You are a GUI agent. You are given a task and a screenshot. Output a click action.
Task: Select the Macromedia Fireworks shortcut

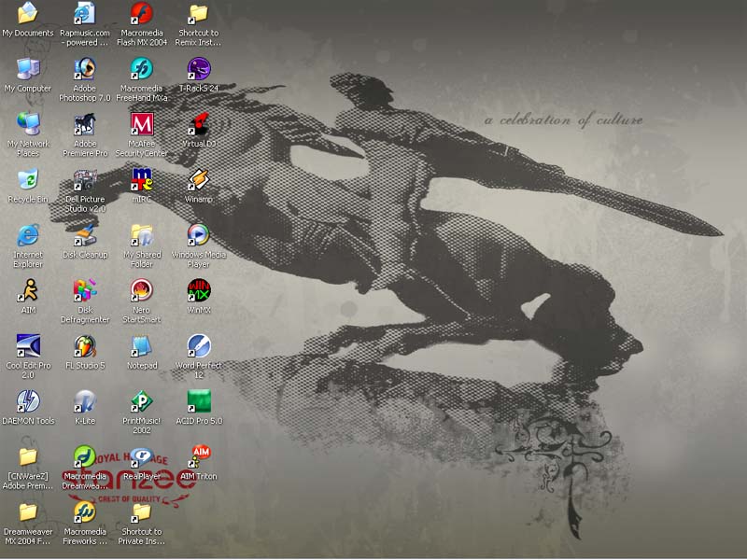coord(85,512)
